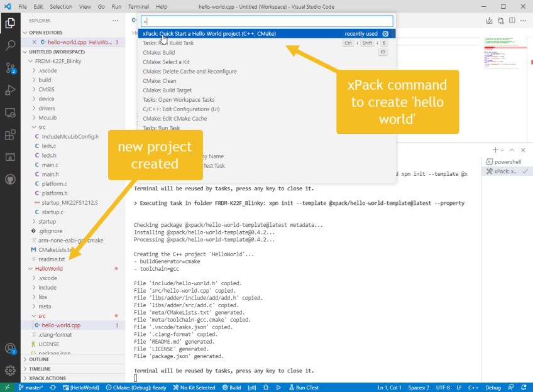The width and height of the screenshot is (533, 392).
Task: Click the command palette input field
Action: pos(266,21)
